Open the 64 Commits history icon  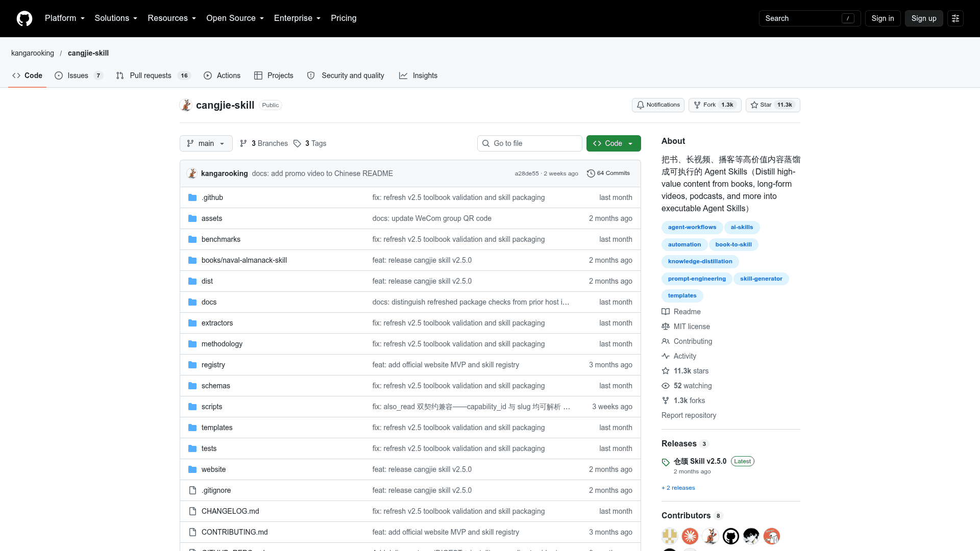coord(591,173)
